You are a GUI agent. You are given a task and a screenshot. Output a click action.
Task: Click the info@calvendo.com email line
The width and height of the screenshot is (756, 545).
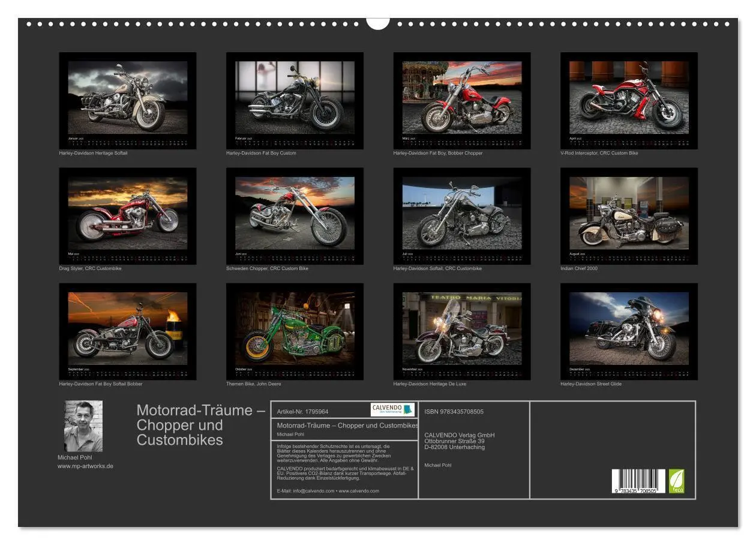tap(328, 491)
